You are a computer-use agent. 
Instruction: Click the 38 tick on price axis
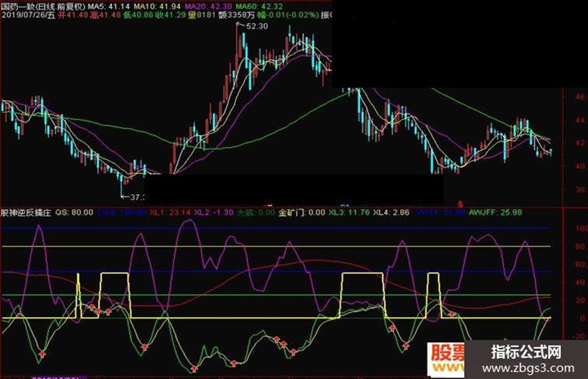click(579, 189)
